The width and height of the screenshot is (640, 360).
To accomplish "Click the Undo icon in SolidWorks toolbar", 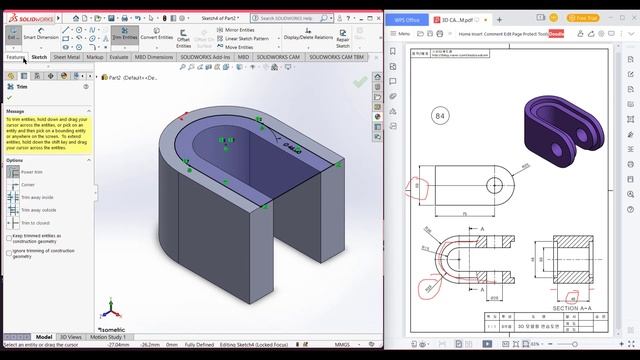I will pos(138,18).
